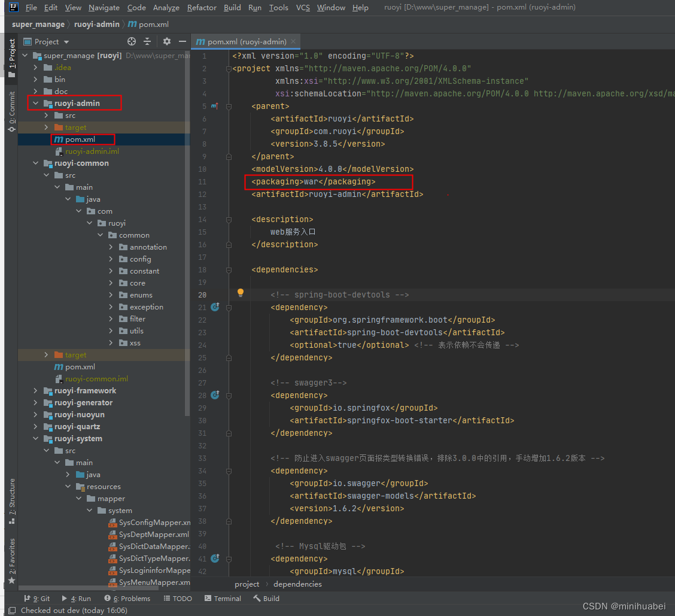Expand the doc folder
The image size is (675, 616).
pyautogui.click(x=36, y=92)
